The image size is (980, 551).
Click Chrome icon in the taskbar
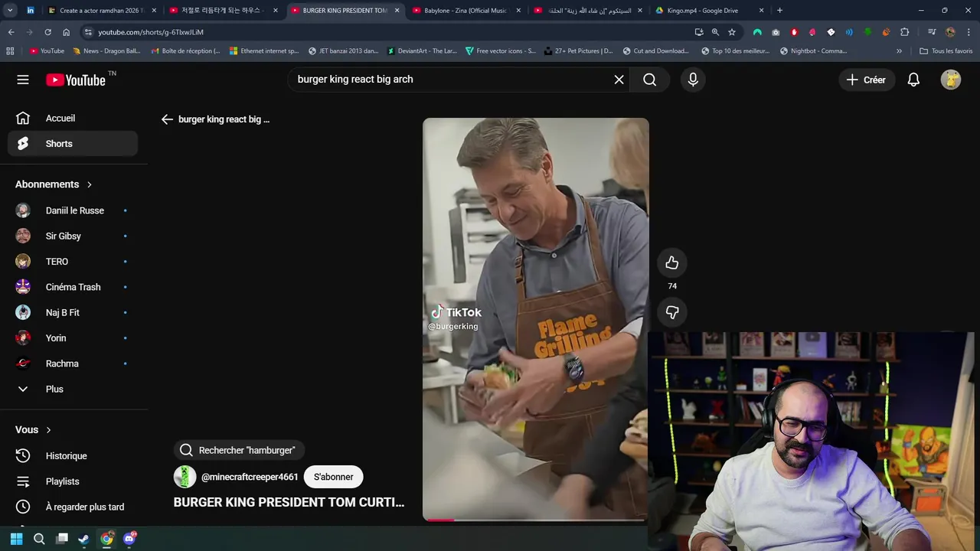coord(106,539)
